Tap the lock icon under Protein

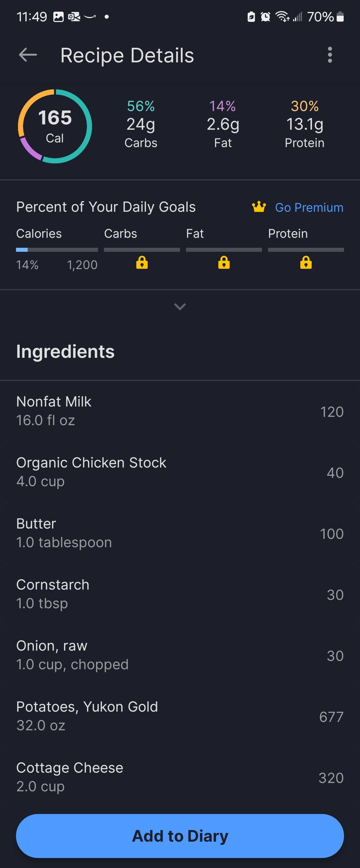[306, 262]
